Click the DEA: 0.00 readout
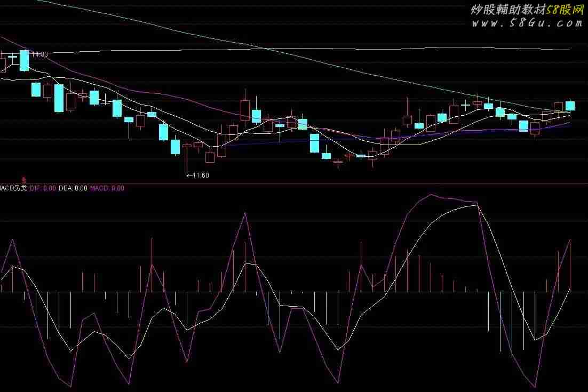Viewport: 588px width, 392px height. [x=73, y=188]
